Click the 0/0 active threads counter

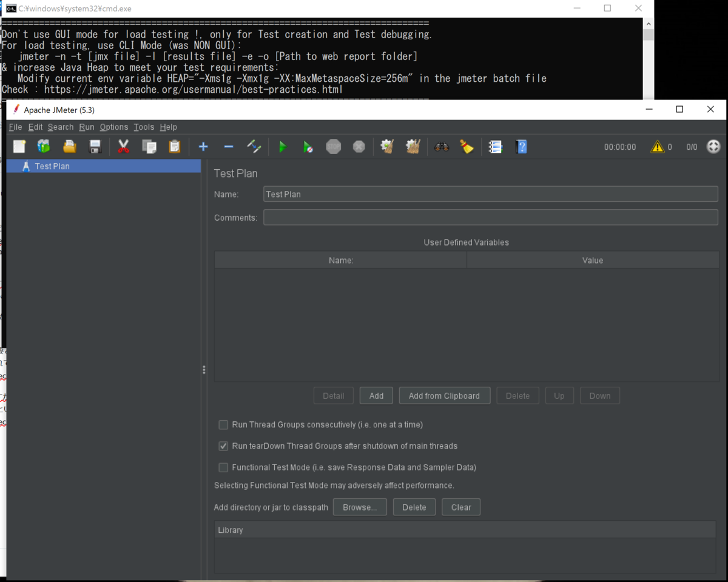point(692,147)
